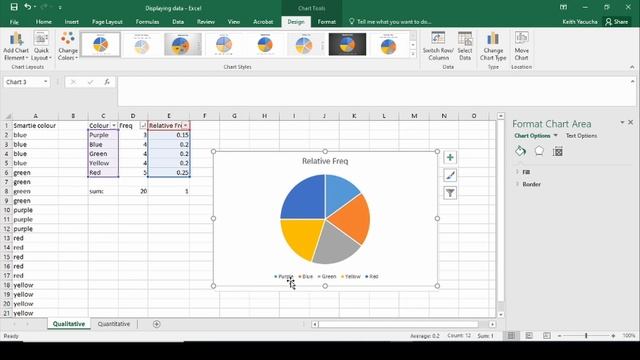
Task: Open the Insert ribbon tab
Action: coord(71,22)
